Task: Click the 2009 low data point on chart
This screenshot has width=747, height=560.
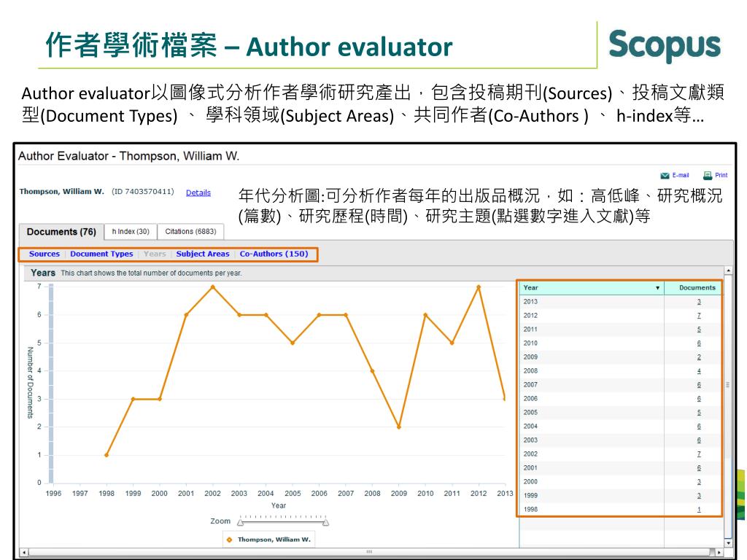Action: coord(399,427)
